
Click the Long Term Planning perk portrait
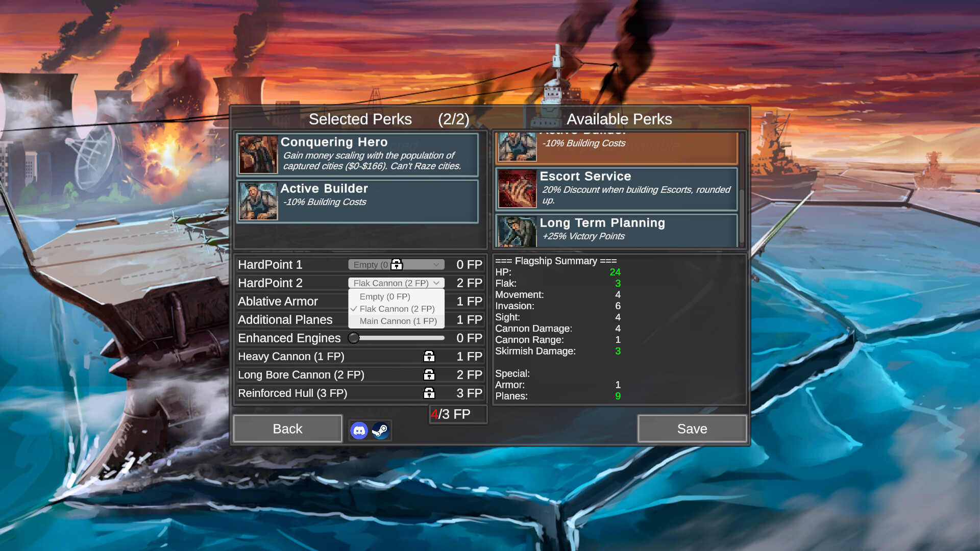pos(517,232)
